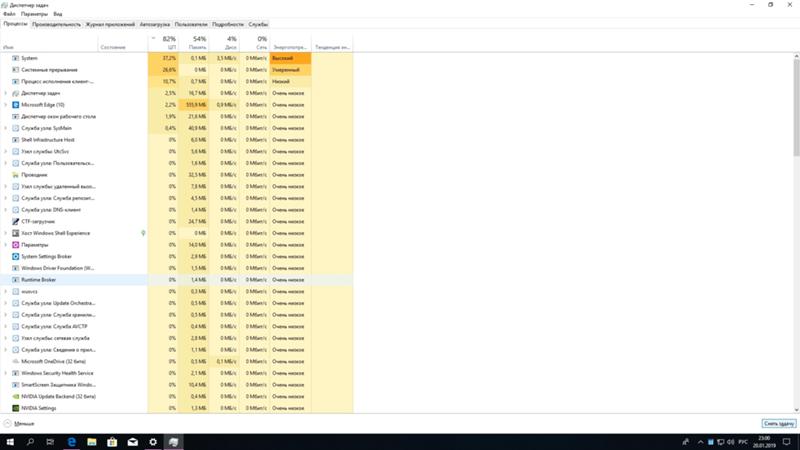Collapse view with the Меньше button
This screenshot has height=450, width=800.
(x=19, y=423)
